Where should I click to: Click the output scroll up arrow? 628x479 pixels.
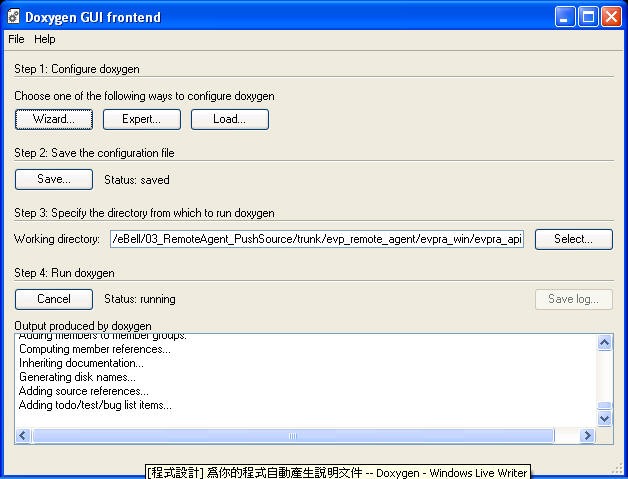[604, 342]
